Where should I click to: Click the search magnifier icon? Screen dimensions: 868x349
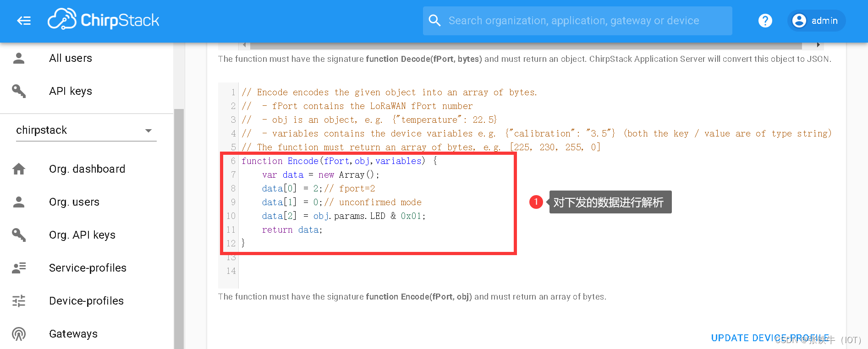point(434,21)
